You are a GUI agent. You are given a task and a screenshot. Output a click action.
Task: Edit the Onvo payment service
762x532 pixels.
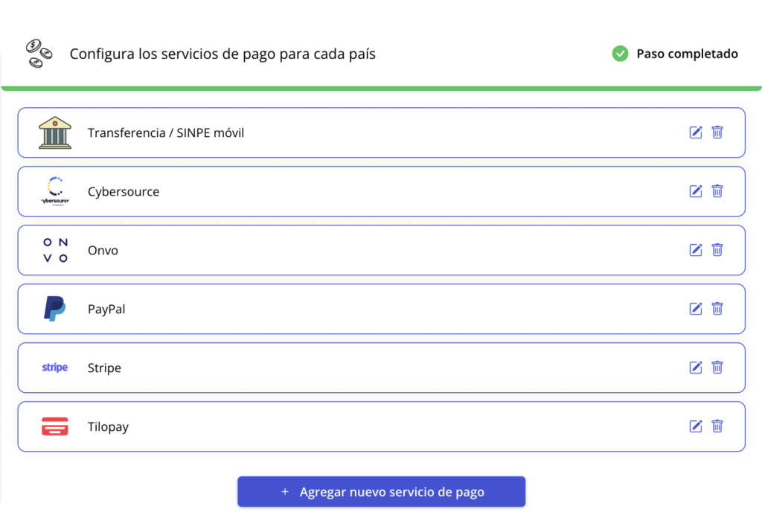[696, 250]
